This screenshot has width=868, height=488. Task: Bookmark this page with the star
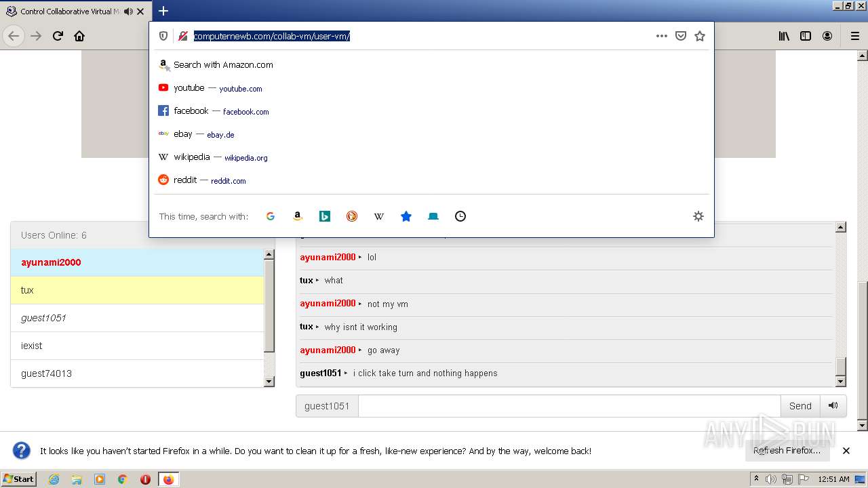[x=700, y=36]
